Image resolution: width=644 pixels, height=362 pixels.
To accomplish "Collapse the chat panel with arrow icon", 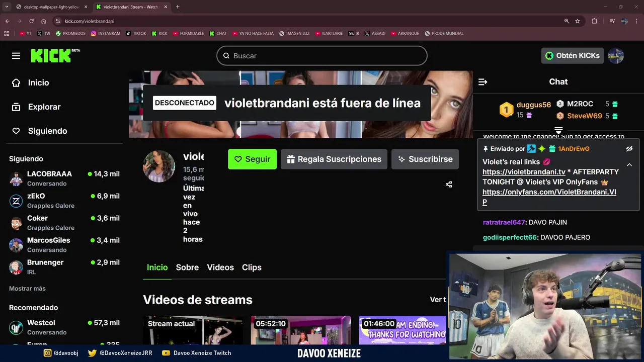I will [x=482, y=82].
